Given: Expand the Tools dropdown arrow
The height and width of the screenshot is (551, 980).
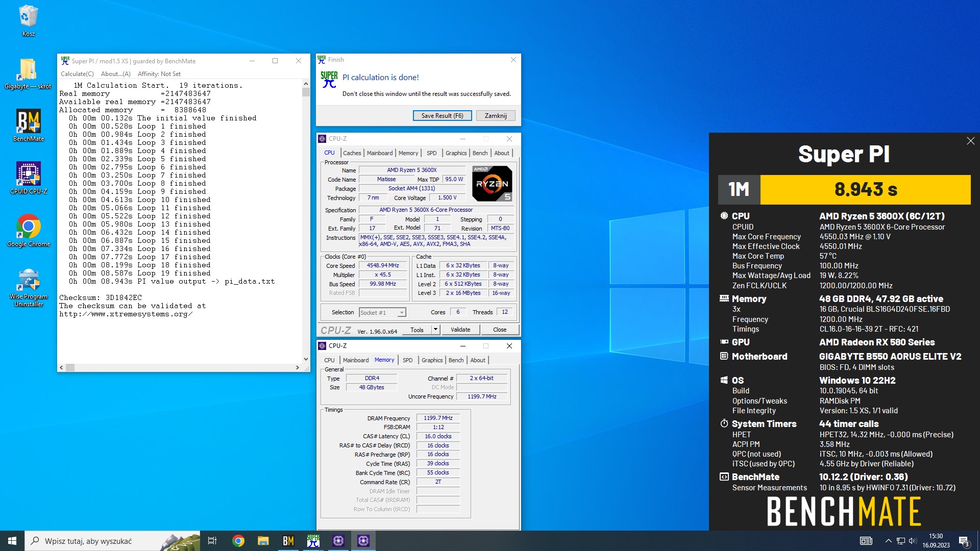Looking at the screenshot, I should 436,330.
